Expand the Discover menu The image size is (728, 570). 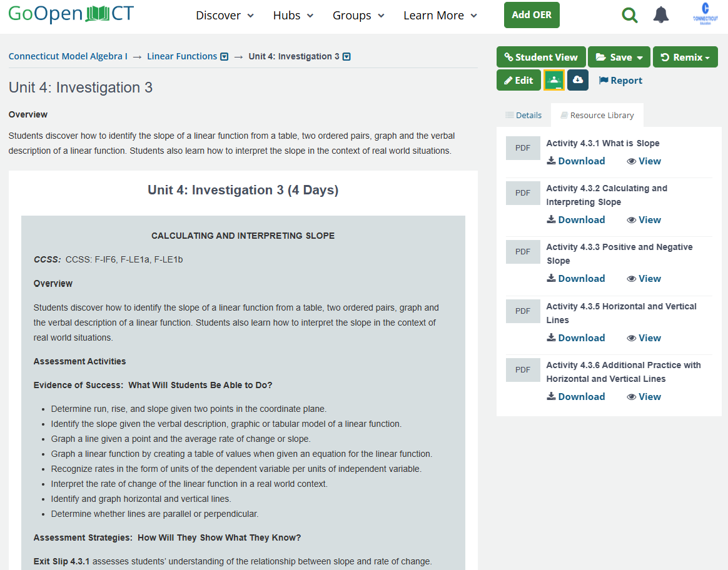pos(225,16)
